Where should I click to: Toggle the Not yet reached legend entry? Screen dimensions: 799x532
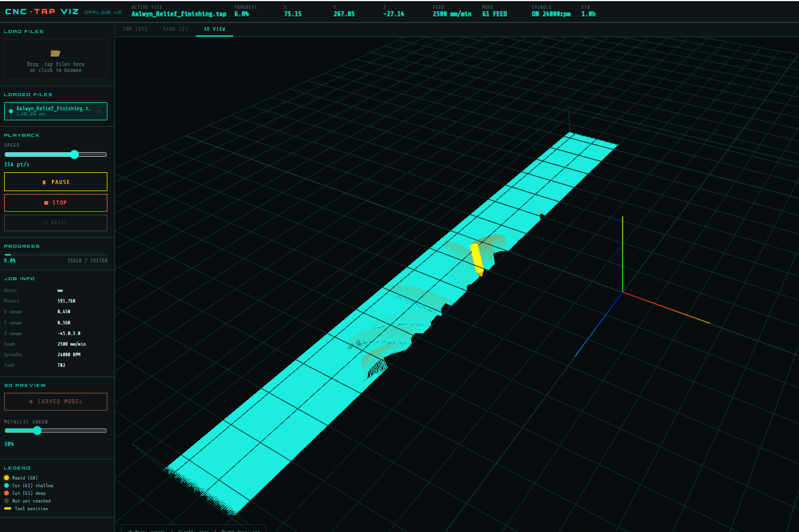[8, 501]
